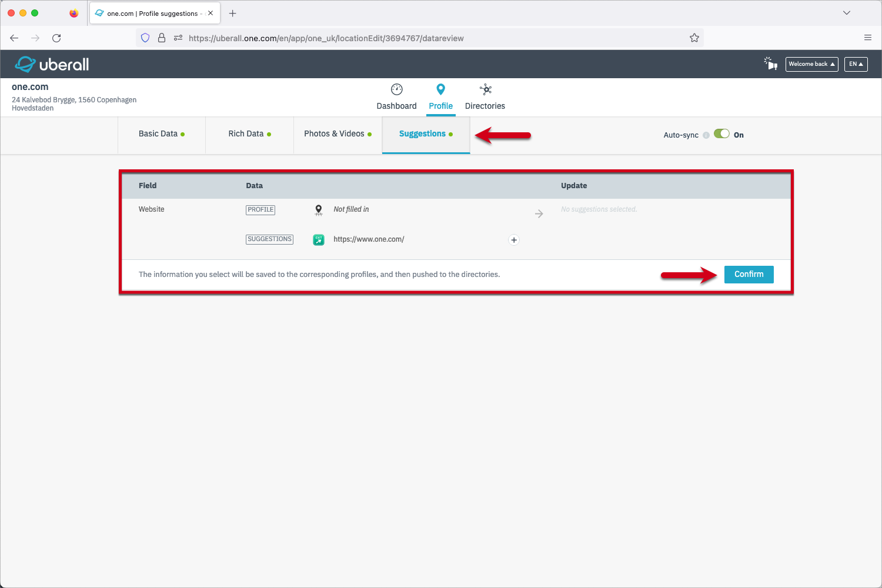This screenshot has height=588, width=882.
Task: Add the suggested website with plus icon
Action: pos(514,240)
